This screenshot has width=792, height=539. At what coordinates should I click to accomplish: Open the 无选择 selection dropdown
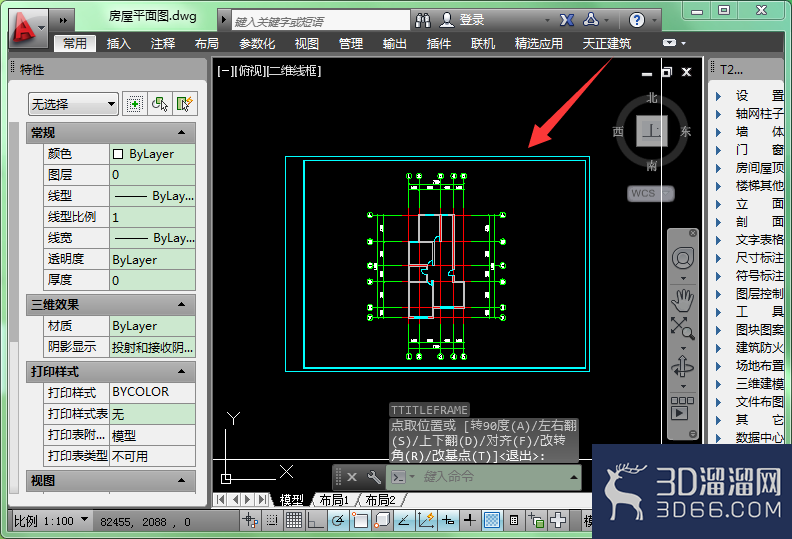point(73,104)
